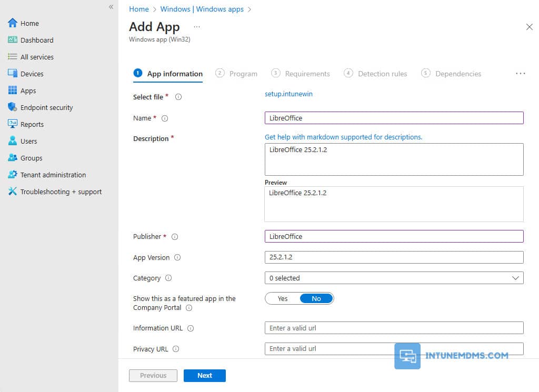Open more options ellipsis beside Add App

197,27
